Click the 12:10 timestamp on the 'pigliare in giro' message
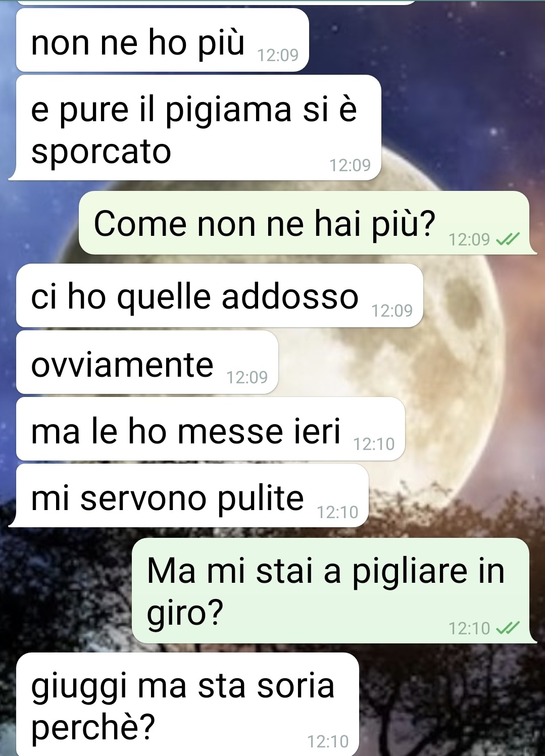The image size is (545, 756). (469, 628)
